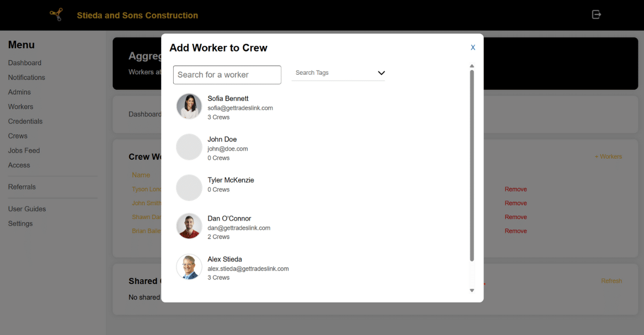
Task: Open Jobs Feed in the side menu
Action: [24, 150]
